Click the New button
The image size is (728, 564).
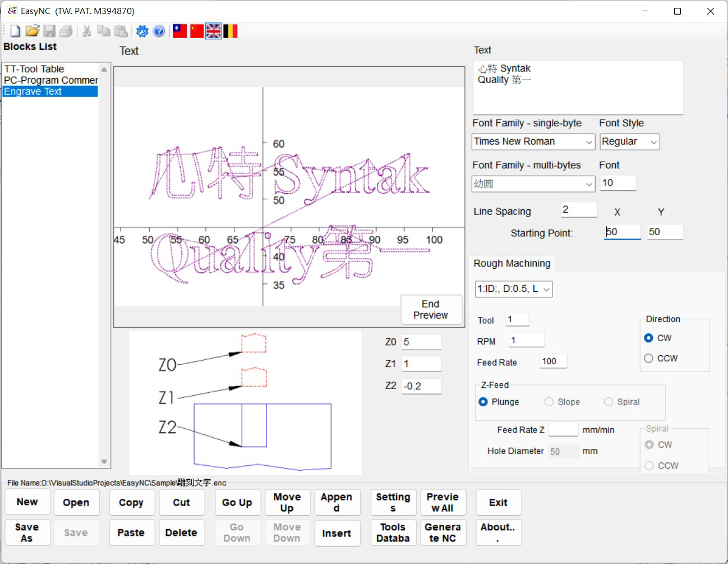[x=27, y=502]
